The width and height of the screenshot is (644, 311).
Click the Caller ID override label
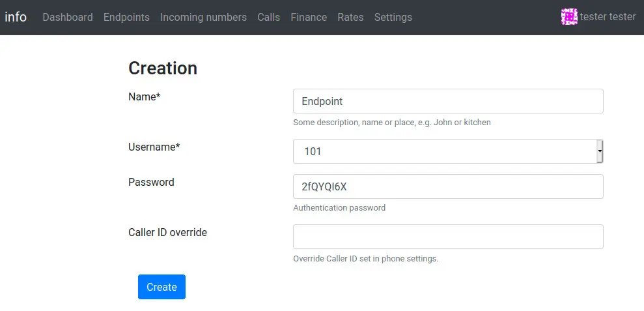(167, 232)
